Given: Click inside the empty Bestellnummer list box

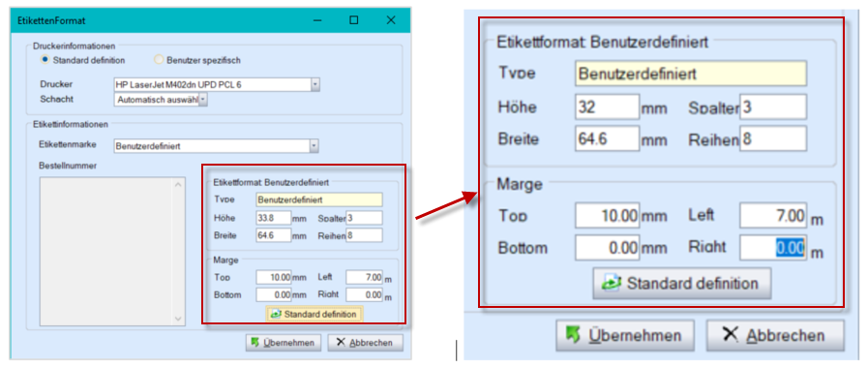Looking at the screenshot, I should 112,252.
